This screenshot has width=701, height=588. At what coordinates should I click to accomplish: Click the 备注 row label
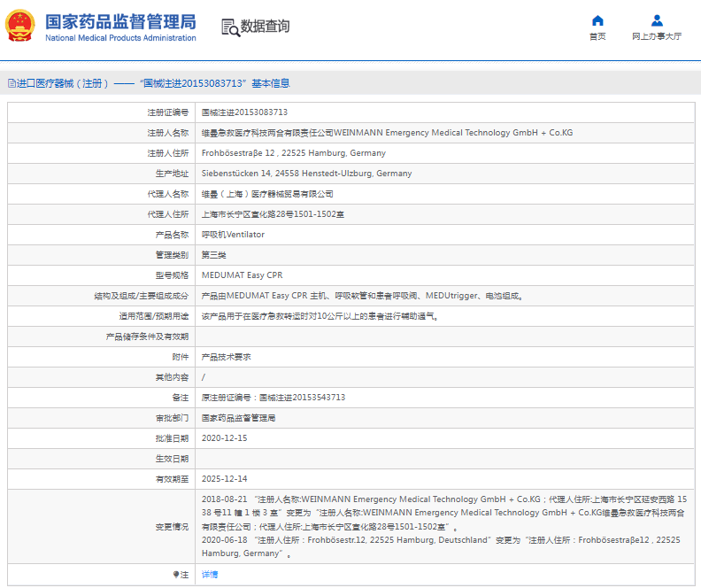(181, 398)
